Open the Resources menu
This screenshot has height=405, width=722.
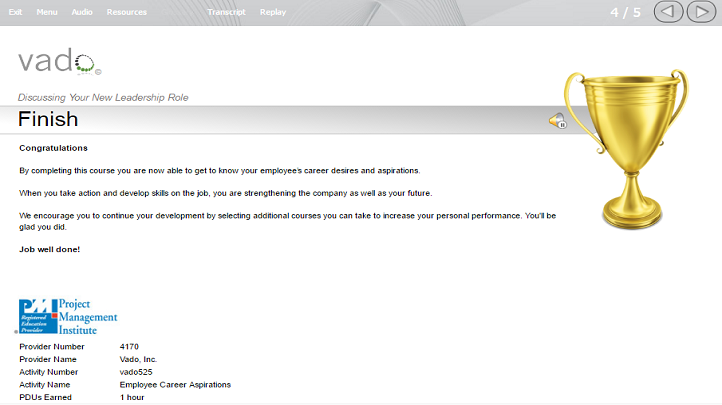tap(127, 12)
